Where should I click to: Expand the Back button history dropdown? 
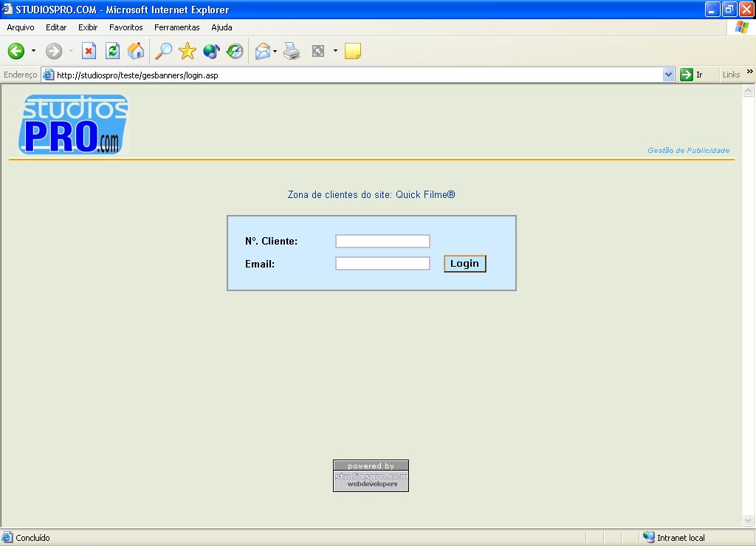33,51
